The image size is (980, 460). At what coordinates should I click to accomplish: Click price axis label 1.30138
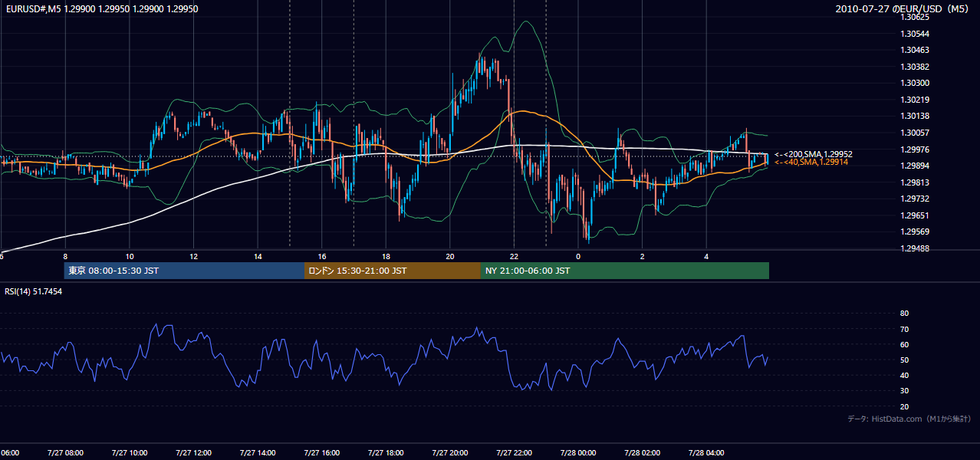click(x=915, y=116)
